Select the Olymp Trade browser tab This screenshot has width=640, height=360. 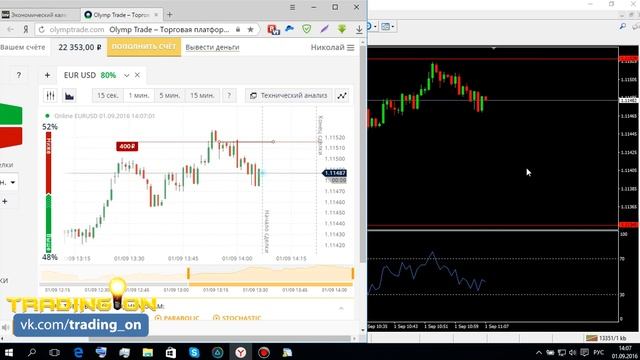(x=121, y=15)
